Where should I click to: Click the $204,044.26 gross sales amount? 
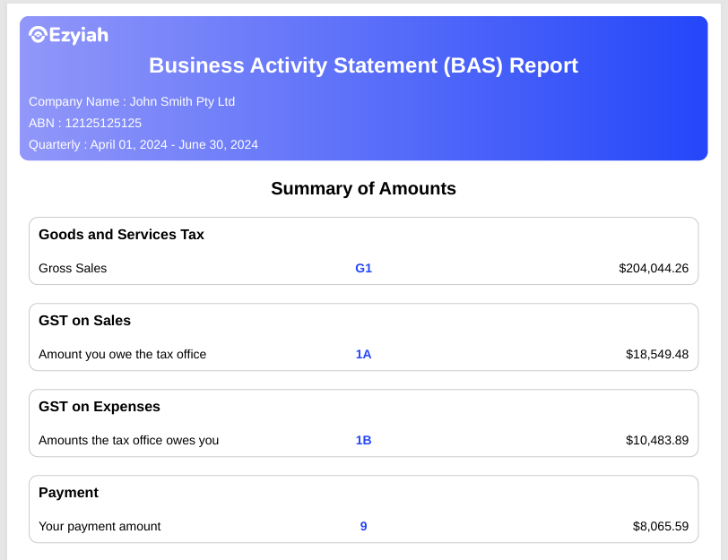654,268
